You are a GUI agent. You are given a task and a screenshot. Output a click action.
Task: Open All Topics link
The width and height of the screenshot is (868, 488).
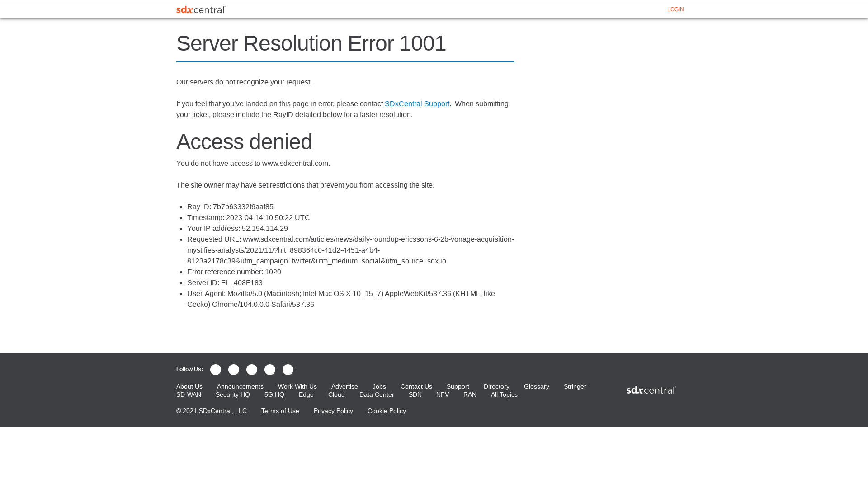504,394
